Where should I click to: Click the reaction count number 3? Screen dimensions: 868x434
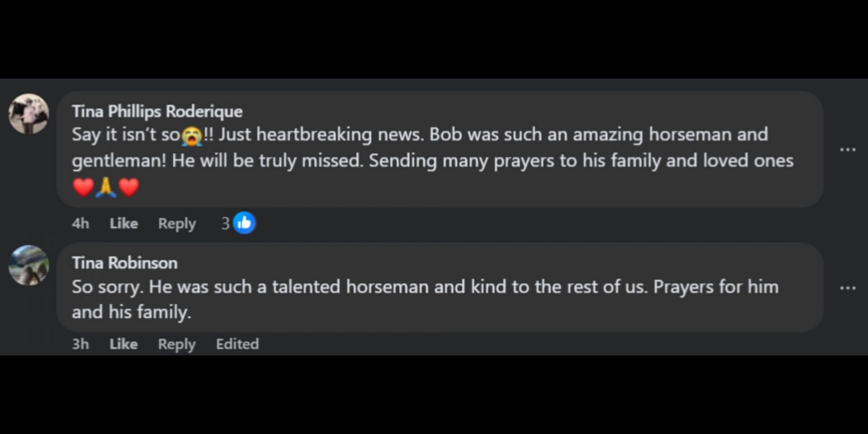(x=225, y=223)
